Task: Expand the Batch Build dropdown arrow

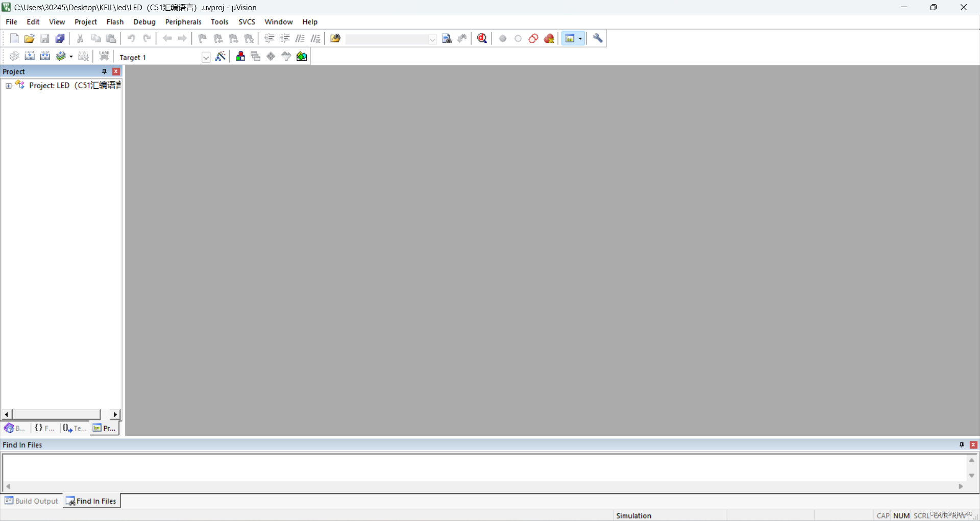Action: pyautogui.click(x=71, y=57)
